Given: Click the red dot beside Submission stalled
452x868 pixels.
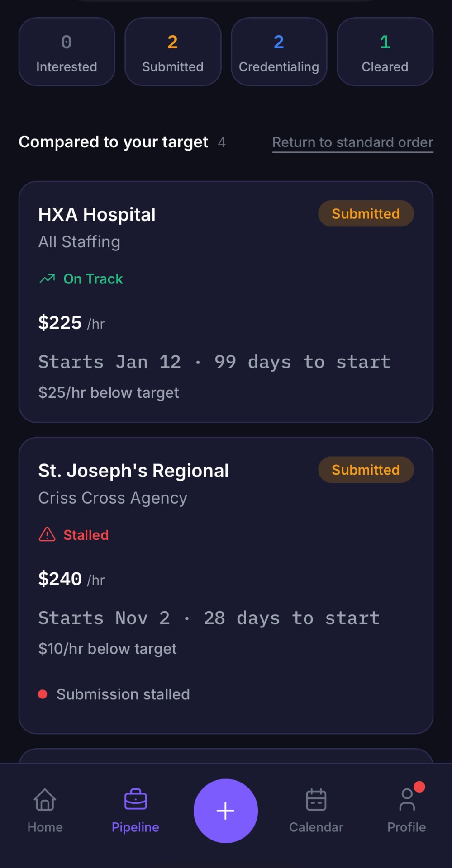Looking at the screenshot, I should [43, 694].
